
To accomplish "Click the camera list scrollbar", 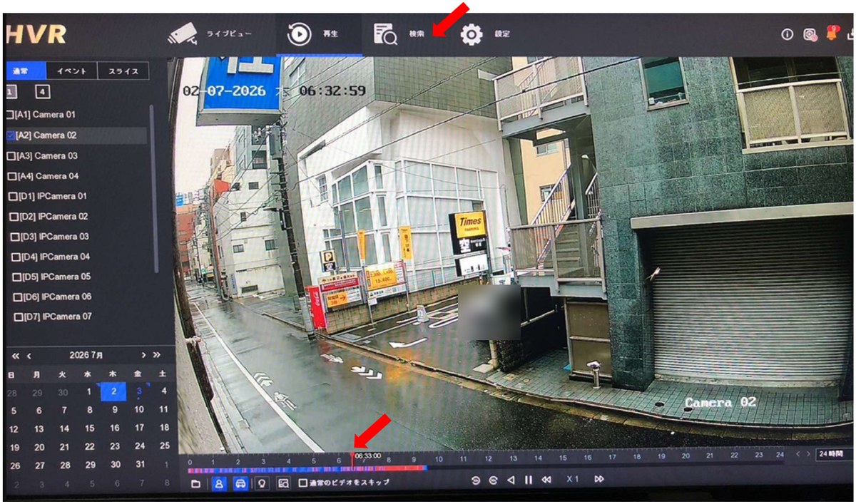I will (154, 189).
